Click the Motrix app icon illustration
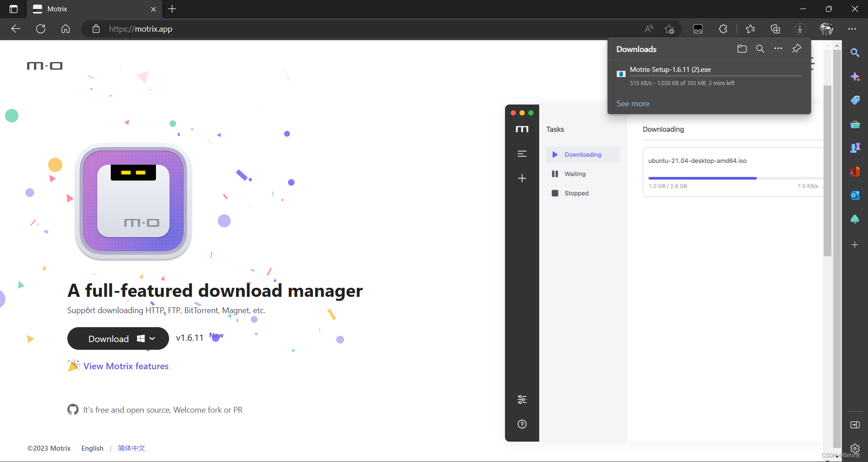This screenshot has width=868, height=462. [133, 201]
